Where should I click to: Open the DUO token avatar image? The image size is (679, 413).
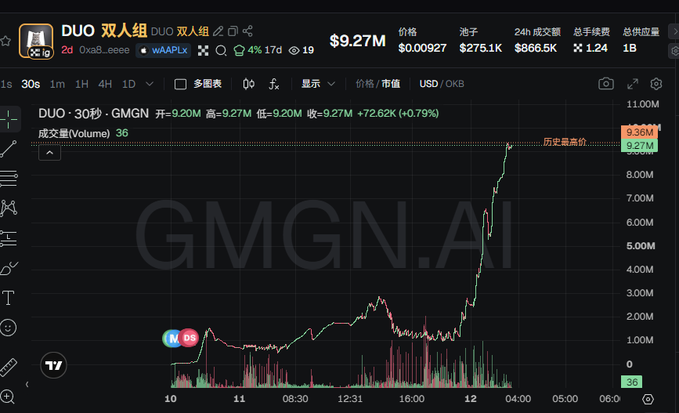pyautogui.click(x=36, y=41)
